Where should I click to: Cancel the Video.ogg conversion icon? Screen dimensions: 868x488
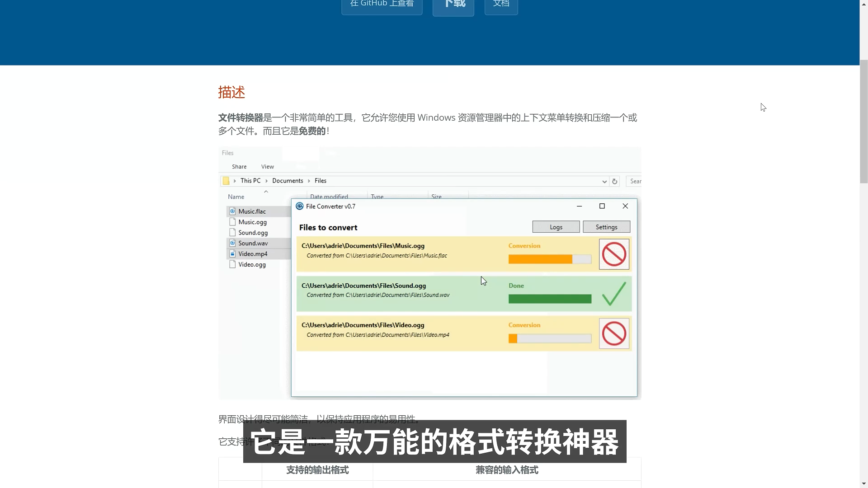point(614,334)
